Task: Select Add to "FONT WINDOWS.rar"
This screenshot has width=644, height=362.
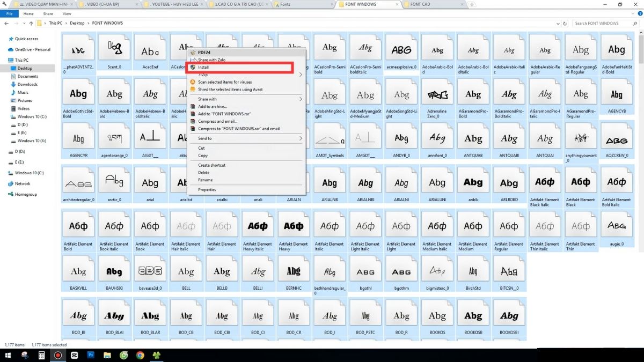Action: [246, 114]
